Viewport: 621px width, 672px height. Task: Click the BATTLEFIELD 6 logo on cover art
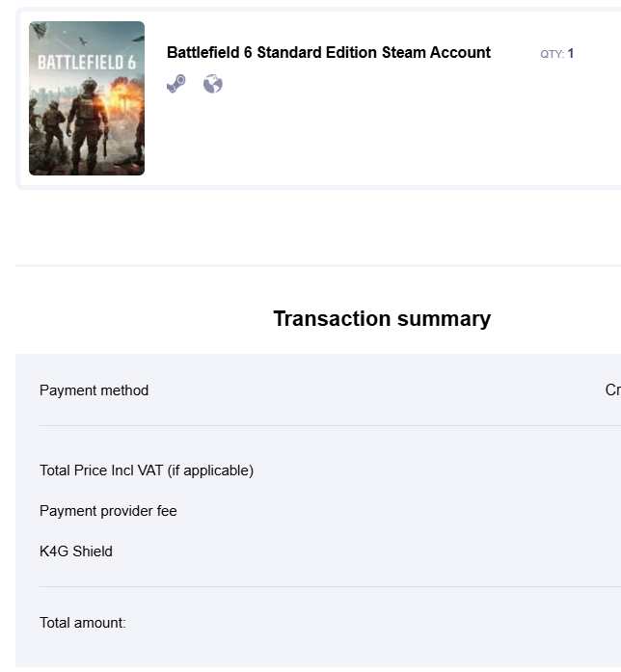pos(86,63)
